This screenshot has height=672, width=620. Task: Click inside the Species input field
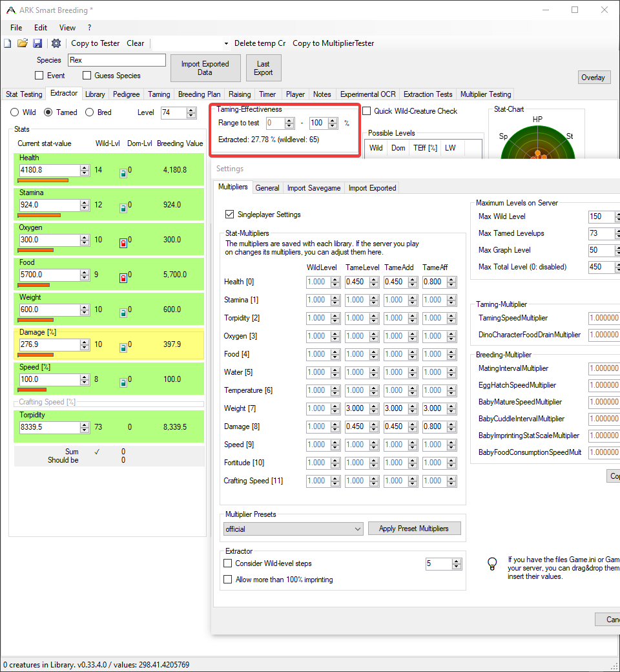116,59
